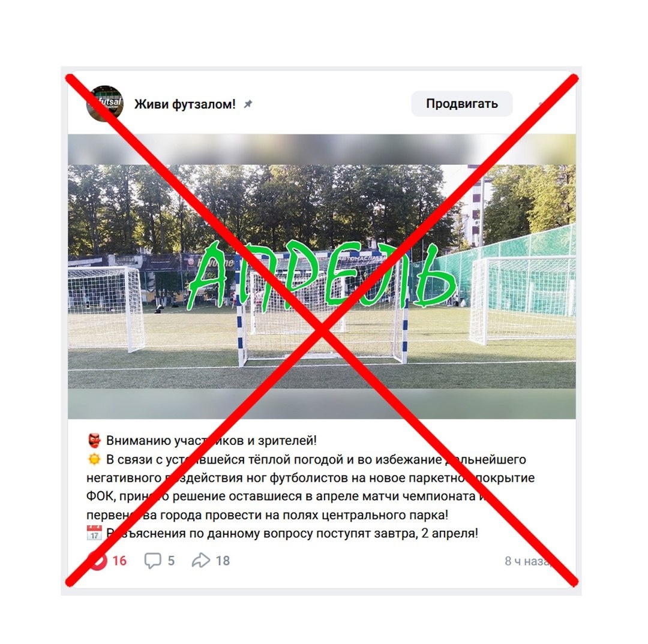Click the blue-striped center goal in the photo
The height and width of the screenshot is (644, 648).
(322, 308)
